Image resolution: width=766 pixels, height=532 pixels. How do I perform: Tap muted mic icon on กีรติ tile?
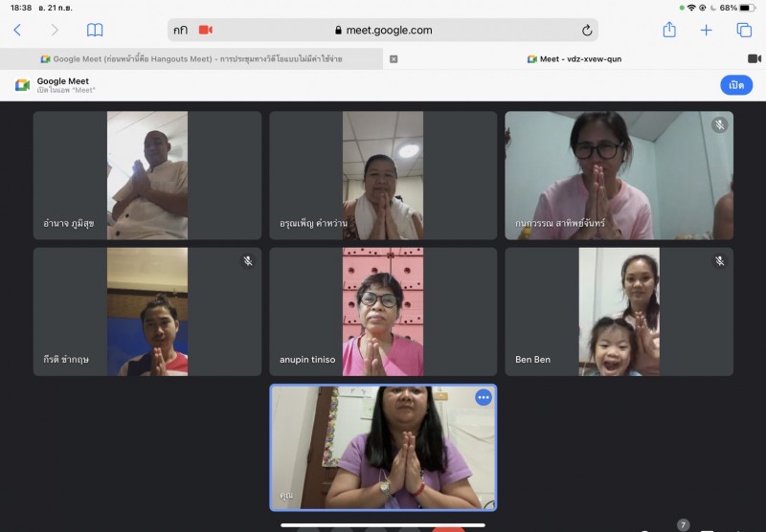point(247,261)
